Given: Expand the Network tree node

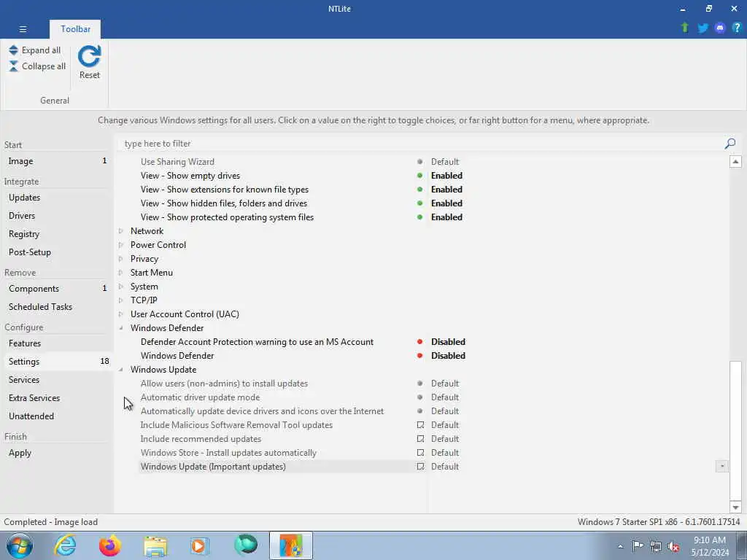Looking at the screenshot, I should point(121,231).
